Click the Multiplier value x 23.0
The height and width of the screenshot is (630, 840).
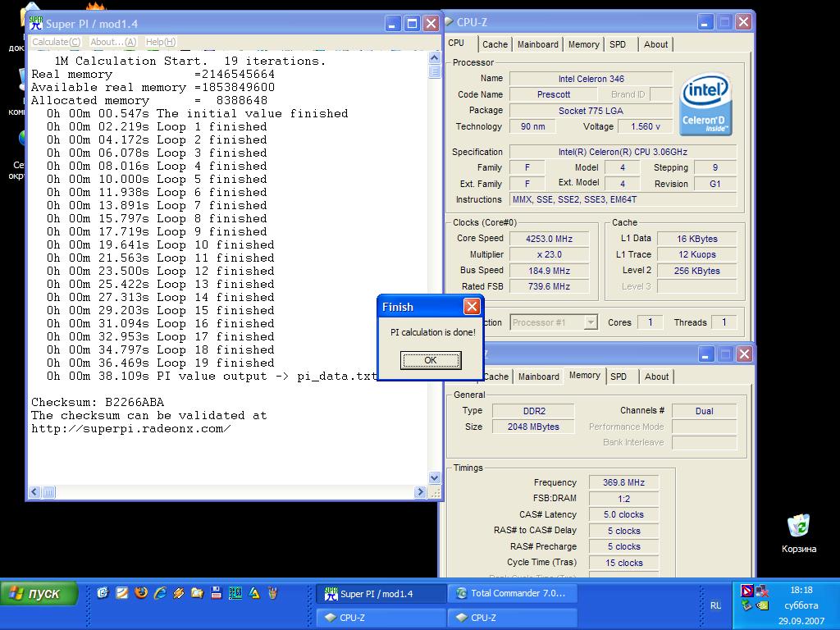[x=549, y=254]
